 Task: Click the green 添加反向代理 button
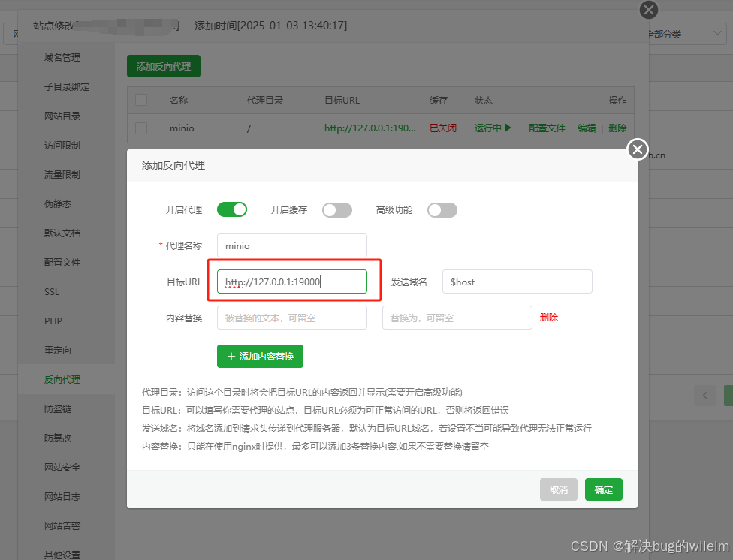(164, 66)
